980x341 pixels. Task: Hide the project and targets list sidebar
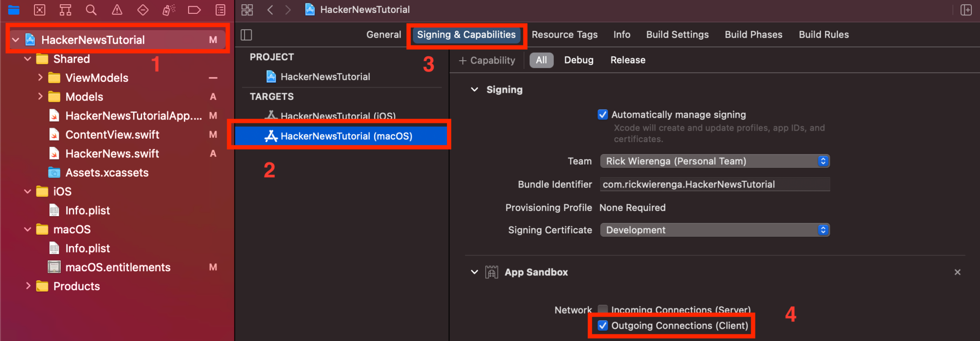pyautogui.click(x=246, y=35)
